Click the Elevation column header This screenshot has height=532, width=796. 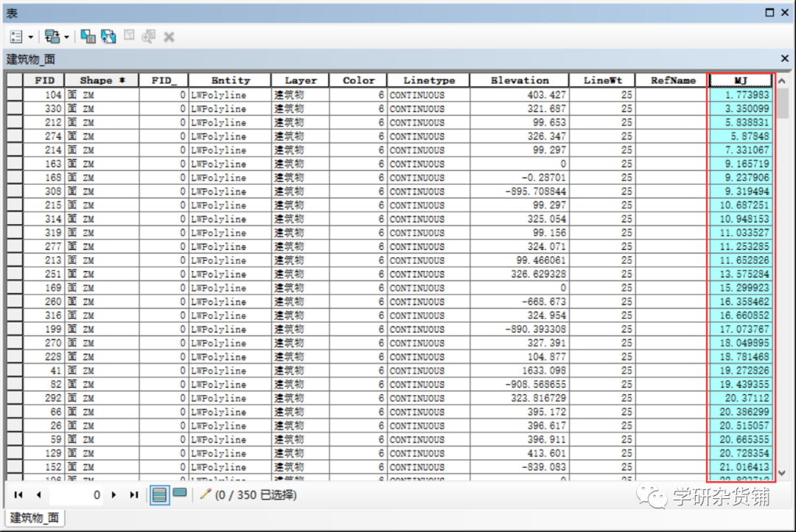tap(520, 80)
